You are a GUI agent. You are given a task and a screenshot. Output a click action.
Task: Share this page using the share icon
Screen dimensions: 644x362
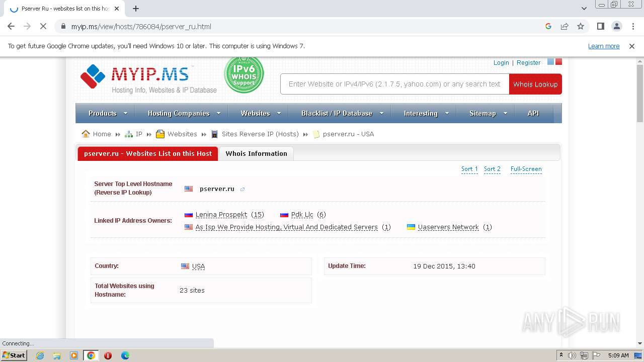tap(565, 26)
